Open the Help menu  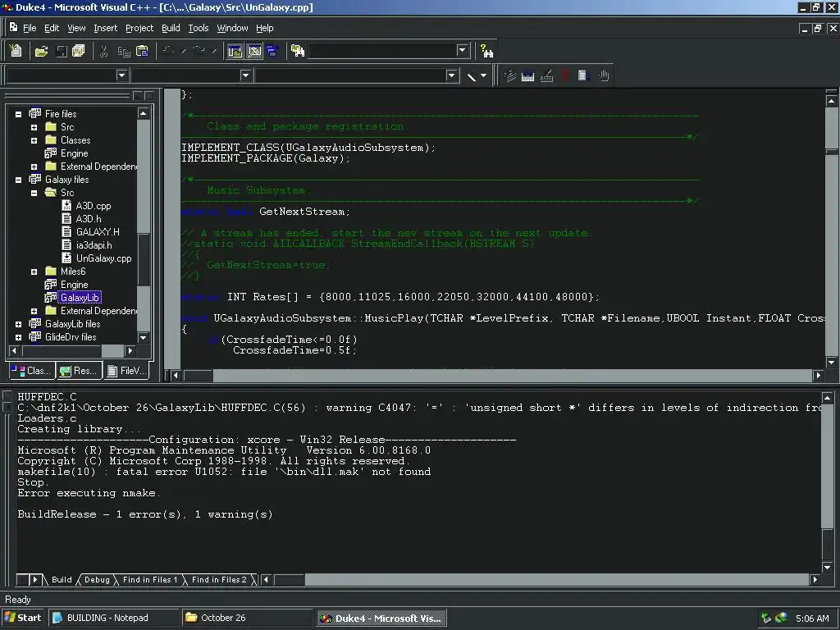[265, 28]
